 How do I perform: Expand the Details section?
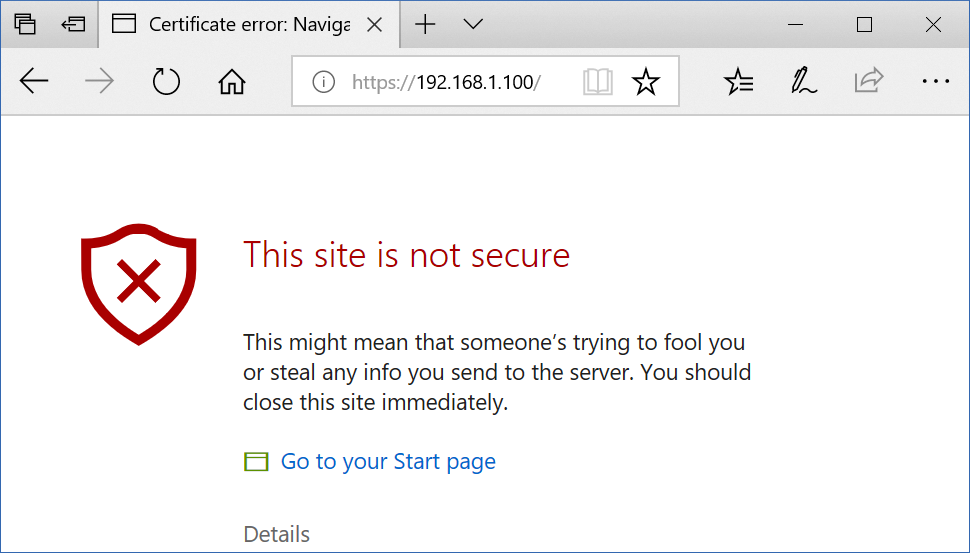click(x=277, y=534)
